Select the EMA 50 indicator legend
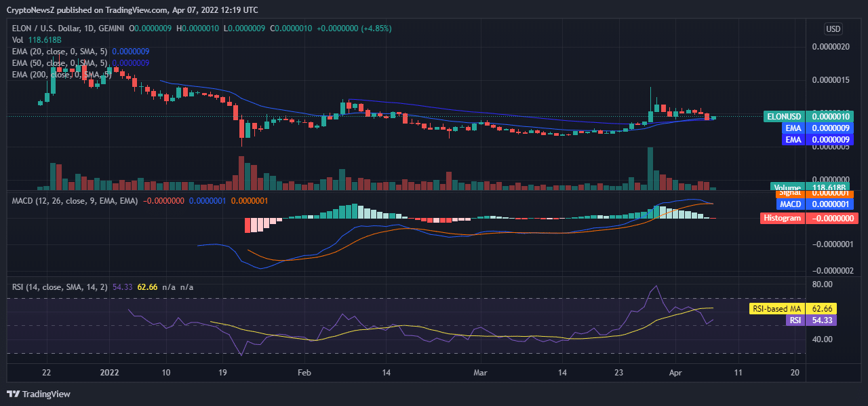The image size is (868, 406). (81, 62)
